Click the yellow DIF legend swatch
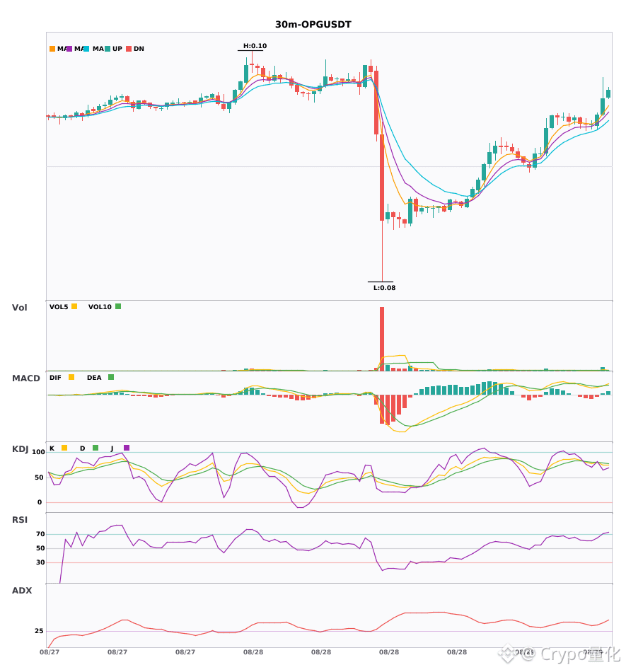 click(71, 377)
